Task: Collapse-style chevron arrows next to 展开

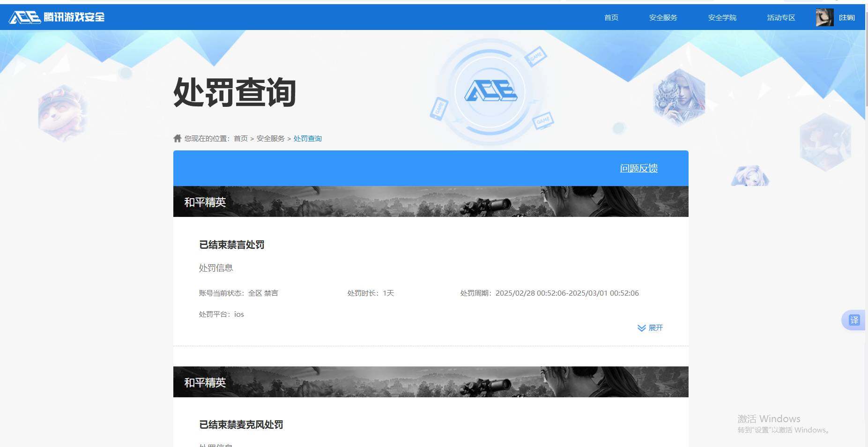Action: pos(641,328)
